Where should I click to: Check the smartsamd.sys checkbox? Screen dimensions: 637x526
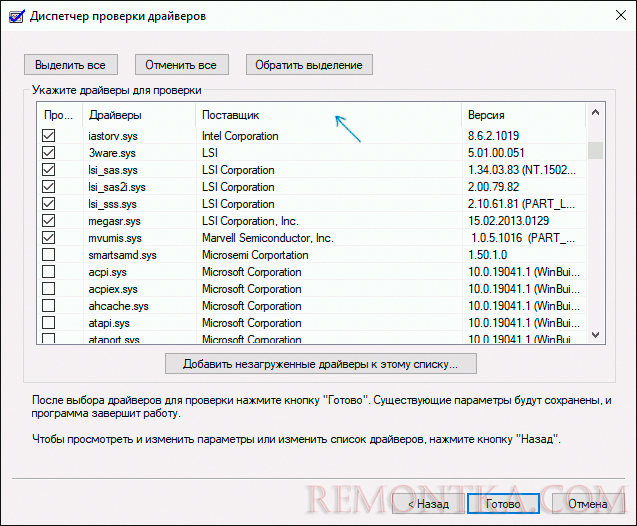pyautogui.click(x=49, y=255)
